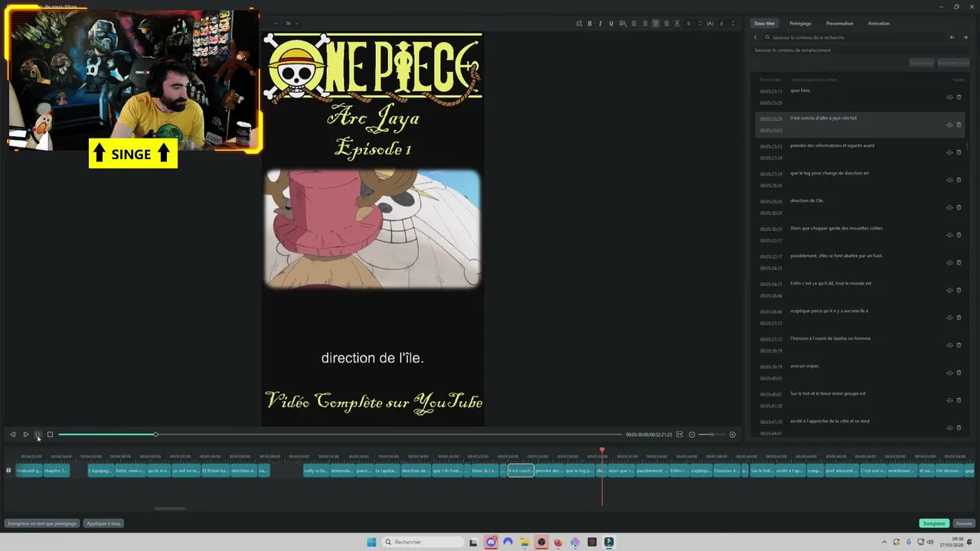Image resolution: width=980 pixels, height=551 pixels.
Task: Click Enregistrer en tant que préréglage
Action: (42, 523)
